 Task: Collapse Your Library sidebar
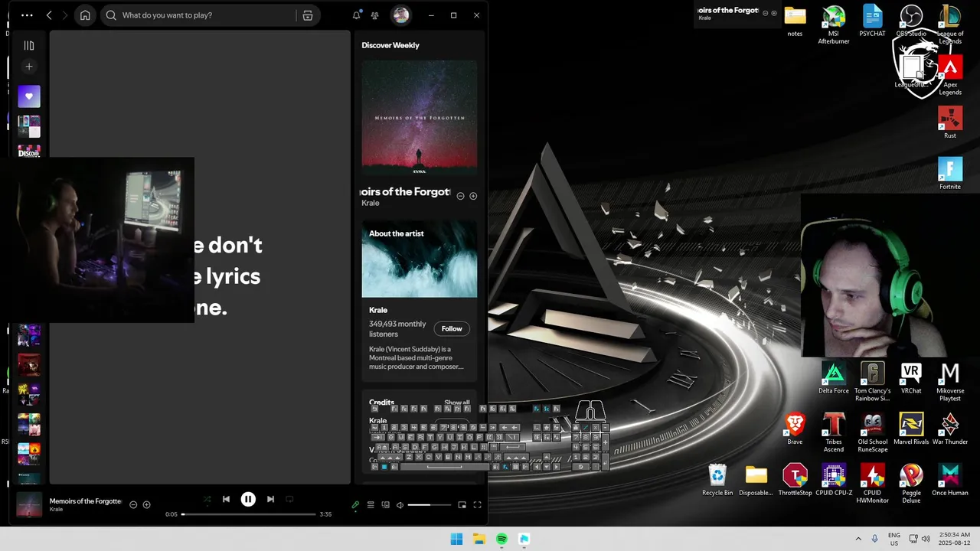[29, 46]
